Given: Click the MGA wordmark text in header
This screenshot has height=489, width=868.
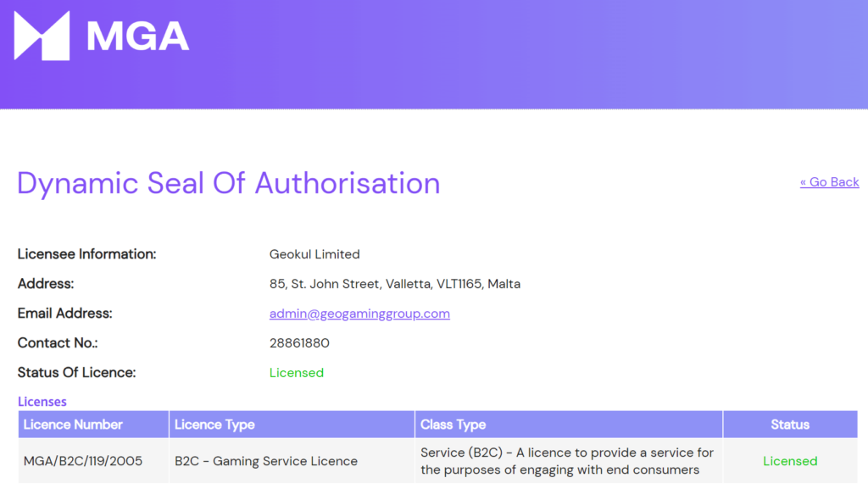Looking at the screenshot, I should [137, 36].
